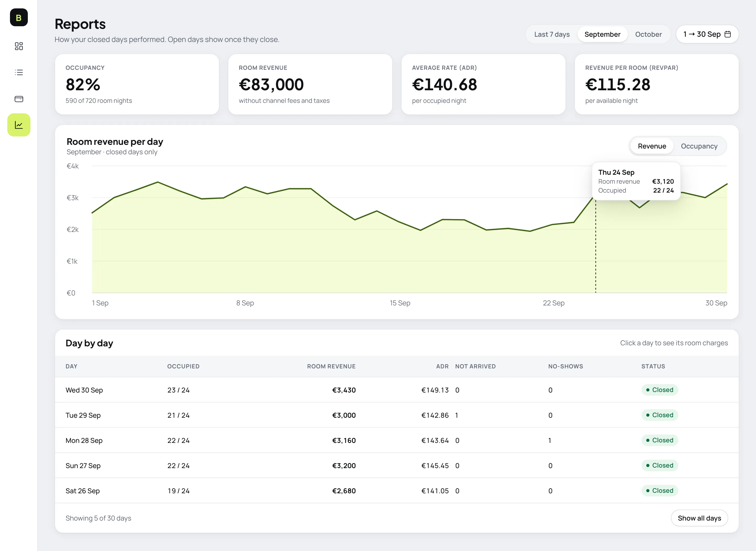The height and width of the screenshot is (551, 756).
Task: Click the €142.86 ADR value
Action: click(435, 415)
